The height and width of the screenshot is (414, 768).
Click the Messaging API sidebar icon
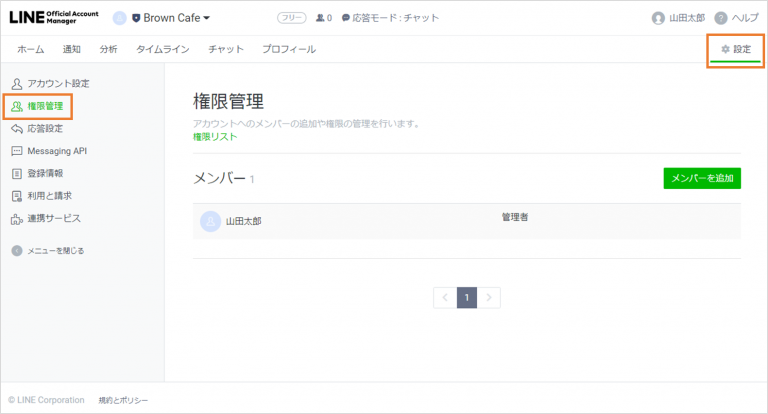pyautogui.click(x=17, y=151)
